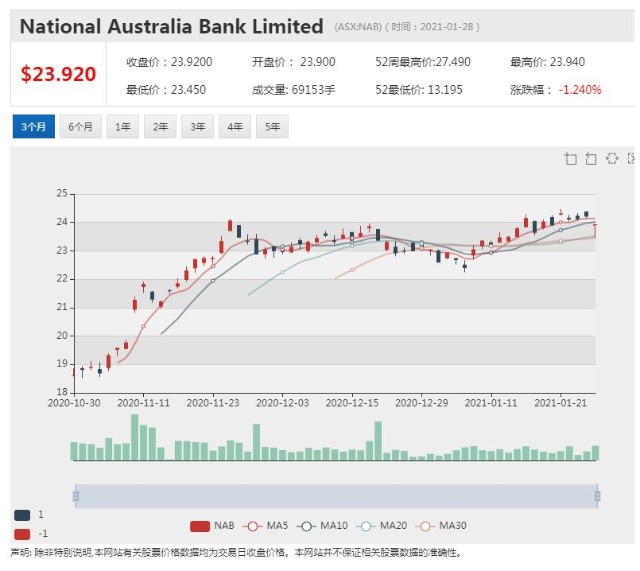
Task: Click the 最低价：23.450 value
Action: (166, 90)
